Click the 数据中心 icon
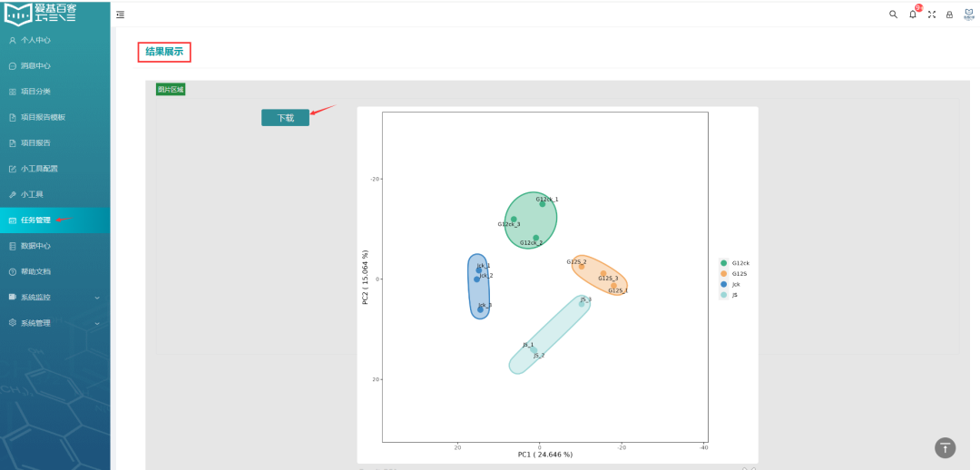 (x=13, y=246)
